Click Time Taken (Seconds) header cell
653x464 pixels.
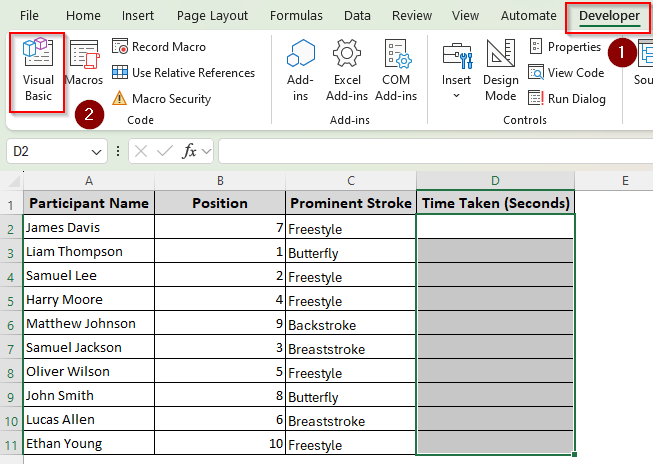pos(495,203)
